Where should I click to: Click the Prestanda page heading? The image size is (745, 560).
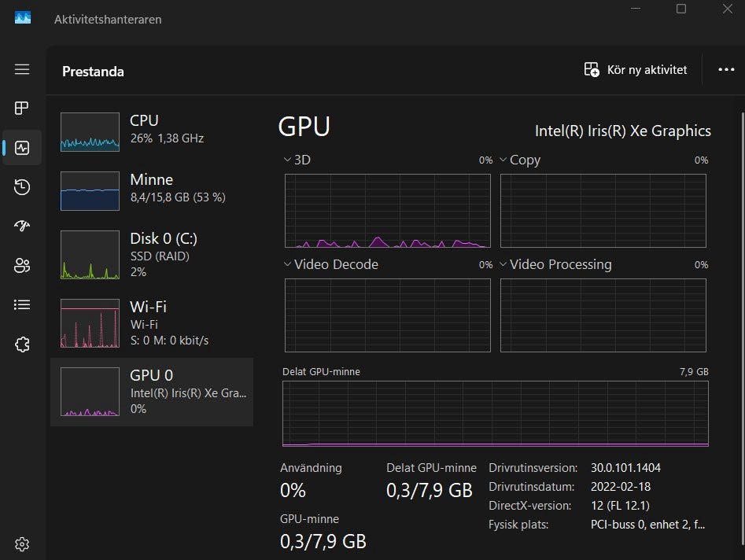(x=93, y=72)
